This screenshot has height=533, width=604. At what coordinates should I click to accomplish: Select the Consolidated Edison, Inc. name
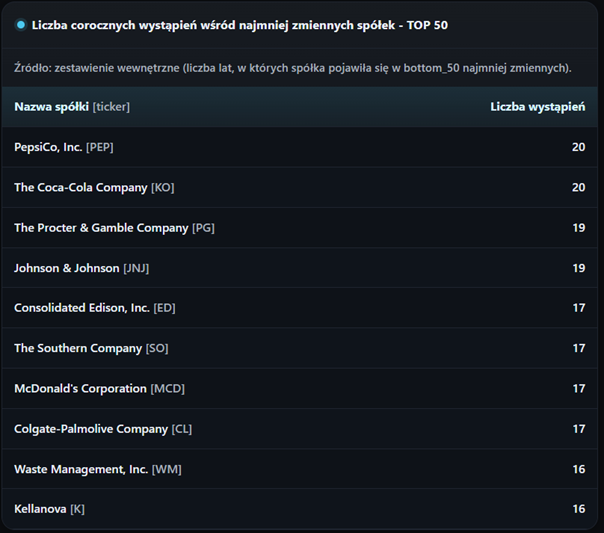pyautogui.click(x=82, y=308)
